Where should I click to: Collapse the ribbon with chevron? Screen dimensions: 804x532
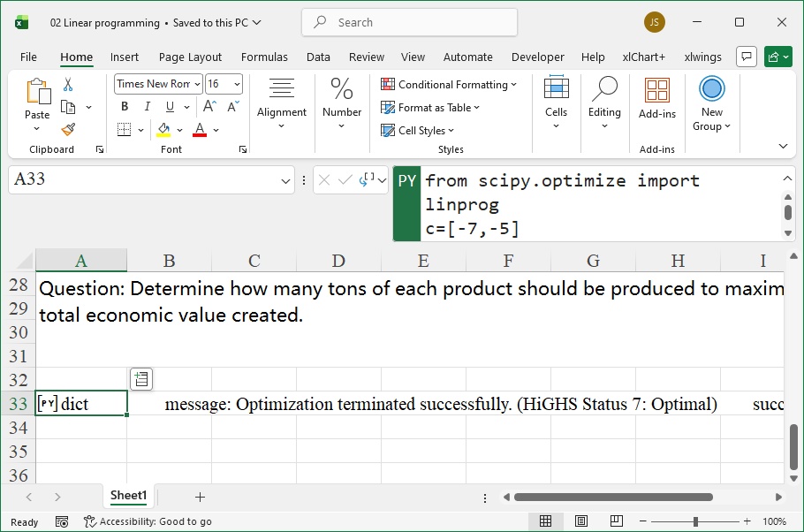coord(783,146)
